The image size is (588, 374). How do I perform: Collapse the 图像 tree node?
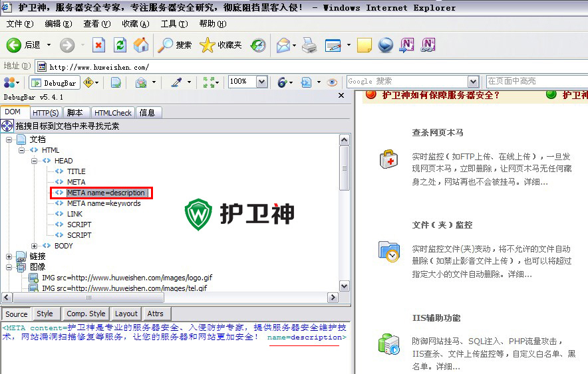(9, 267)
